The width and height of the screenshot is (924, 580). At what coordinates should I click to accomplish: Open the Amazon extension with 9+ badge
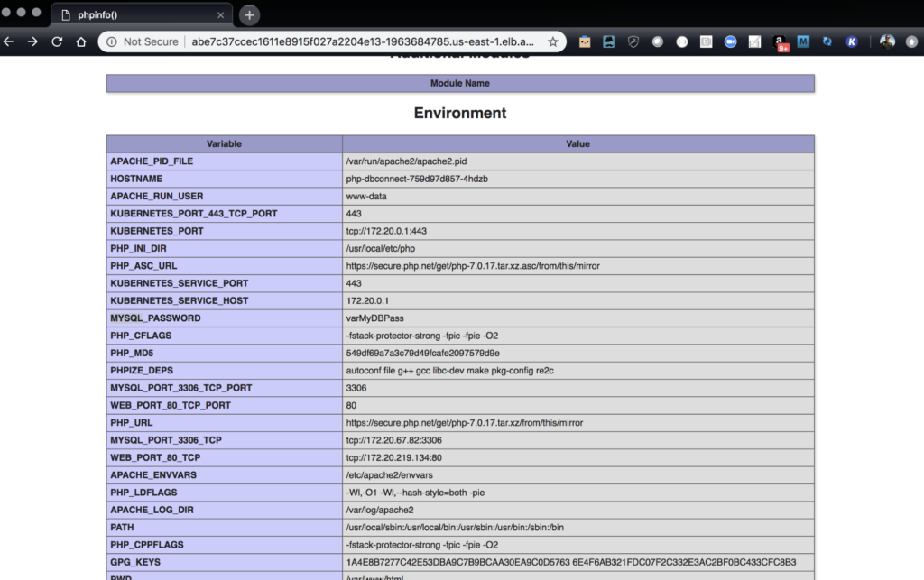click(x=780, y=42)
